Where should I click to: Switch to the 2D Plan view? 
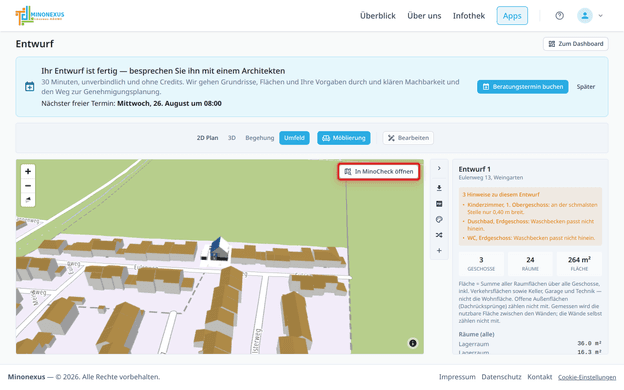[207, 138]
